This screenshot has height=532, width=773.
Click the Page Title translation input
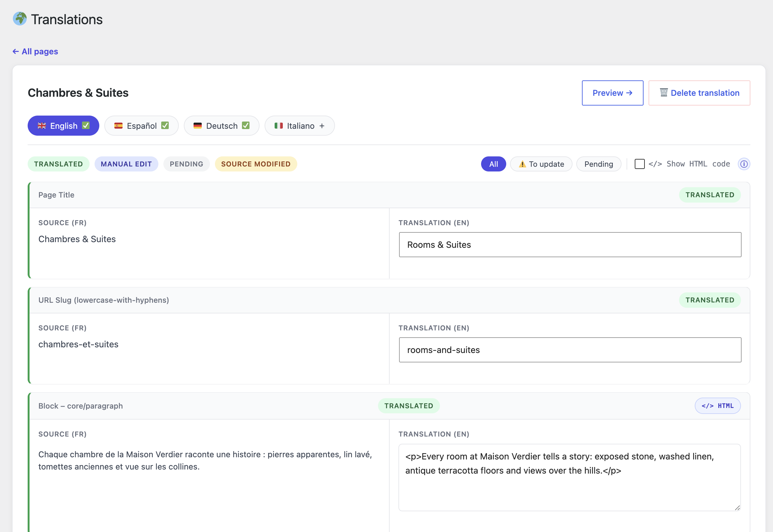click(x=570, y=245)
